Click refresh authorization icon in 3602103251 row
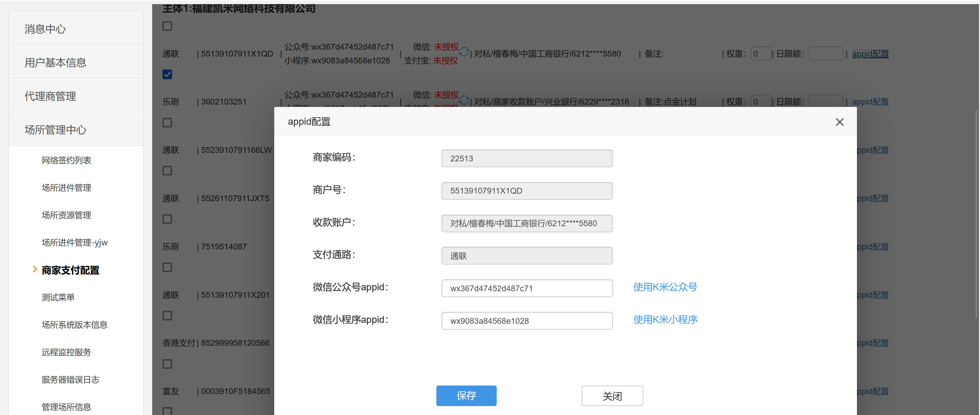The image size is (980, 415). (x=464, y=100)
